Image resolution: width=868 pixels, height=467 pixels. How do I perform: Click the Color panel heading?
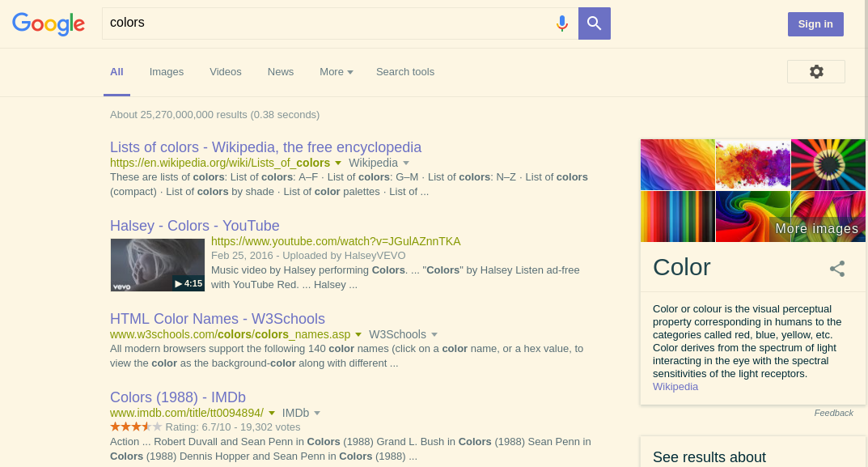(681, 268)
